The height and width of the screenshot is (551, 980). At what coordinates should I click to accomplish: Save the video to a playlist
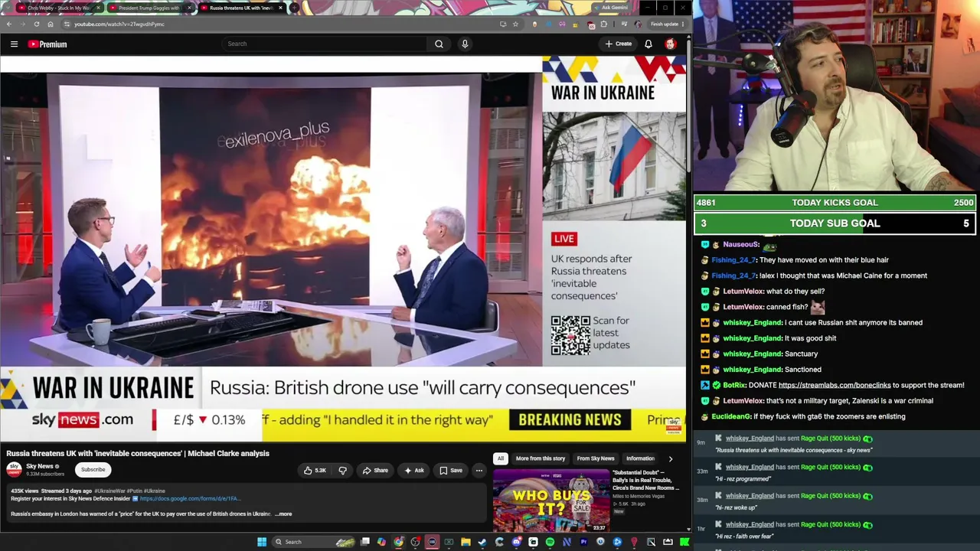click(x=451, y=471)
